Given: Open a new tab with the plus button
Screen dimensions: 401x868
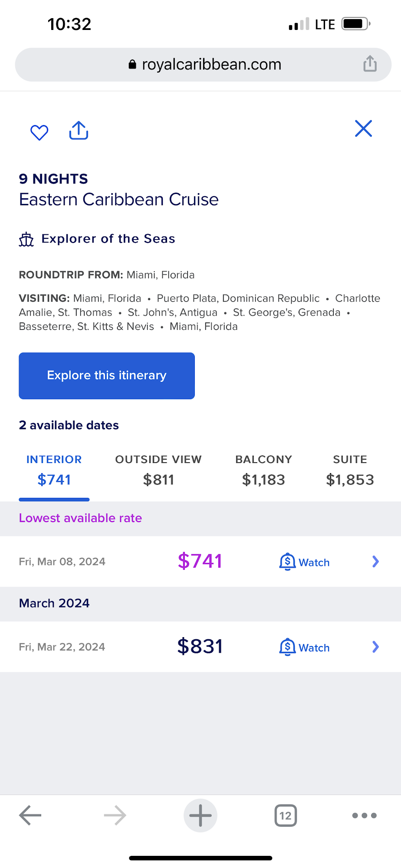Looking at the screenshot, I should point(200,815).
